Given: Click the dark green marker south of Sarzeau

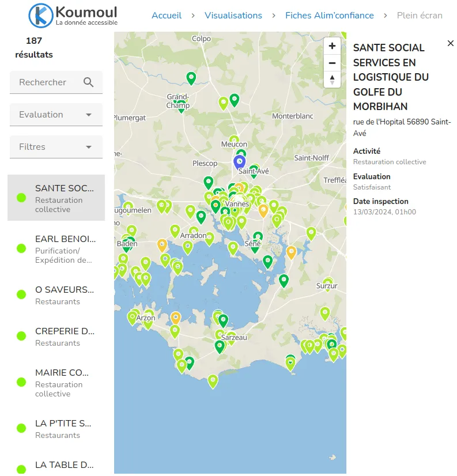Looking at the screenshot, I should (220, 347).
